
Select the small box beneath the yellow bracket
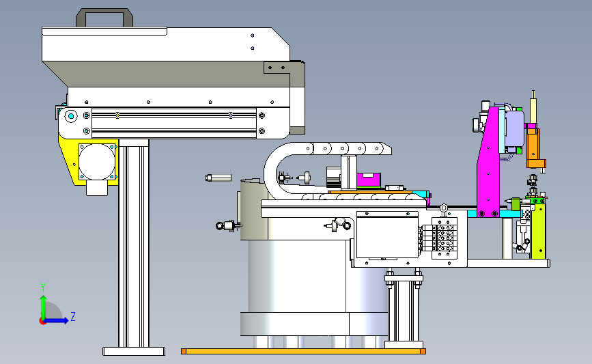tap(97, 188)
